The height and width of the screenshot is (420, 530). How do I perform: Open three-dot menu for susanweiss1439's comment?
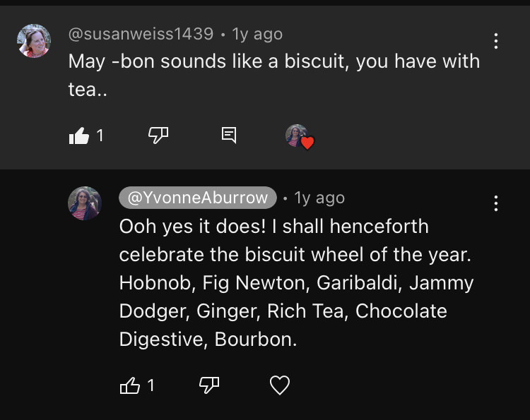[x=496, y=41]
